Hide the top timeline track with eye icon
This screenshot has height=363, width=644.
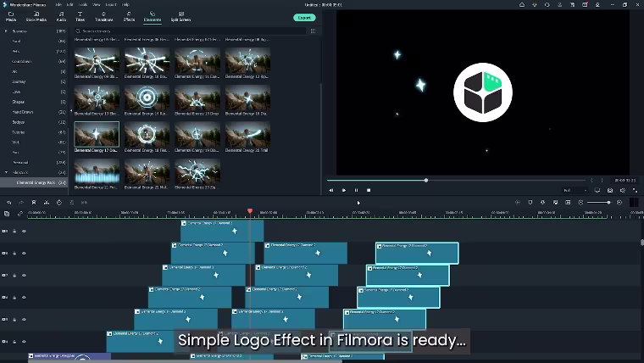(x=24, y=231)
